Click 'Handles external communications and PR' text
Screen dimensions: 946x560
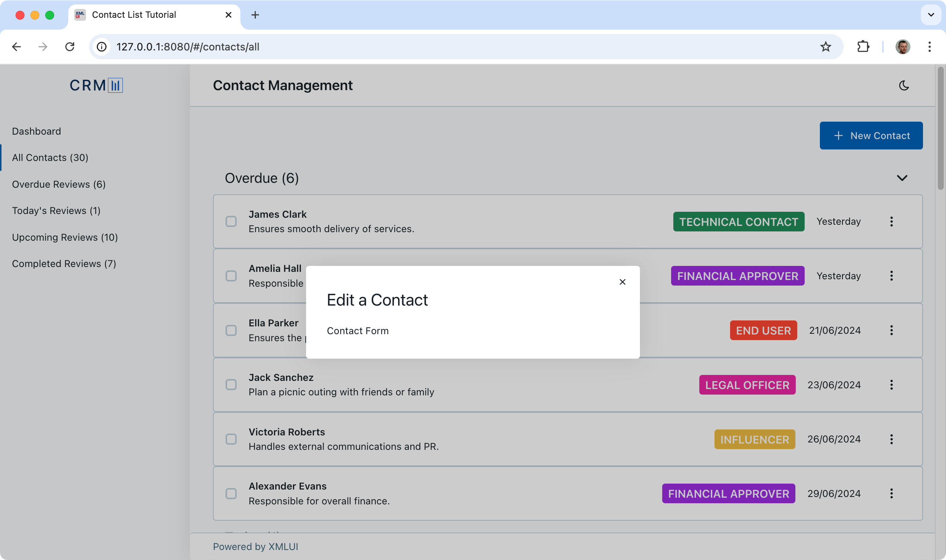[x=344, y=447]
